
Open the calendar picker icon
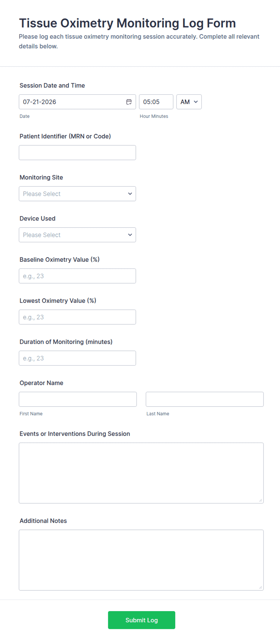pos(129,102)
